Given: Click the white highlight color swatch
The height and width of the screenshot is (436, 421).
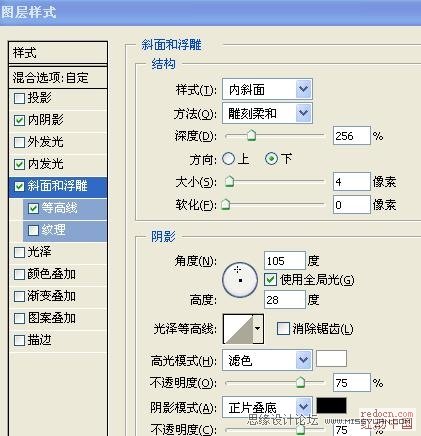Looking at the screenshot, I should point(331,358).
